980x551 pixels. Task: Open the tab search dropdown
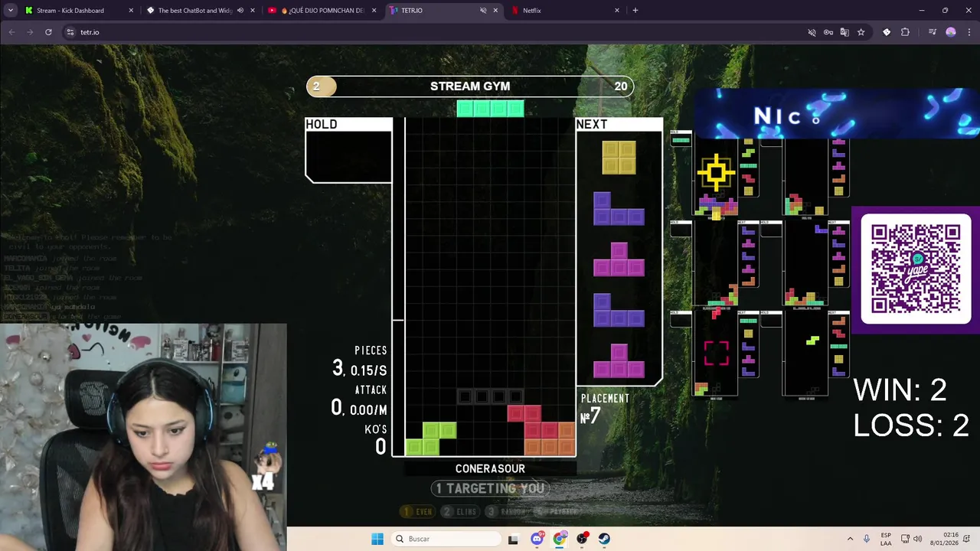pyautogui.click(x=10, y=11)
